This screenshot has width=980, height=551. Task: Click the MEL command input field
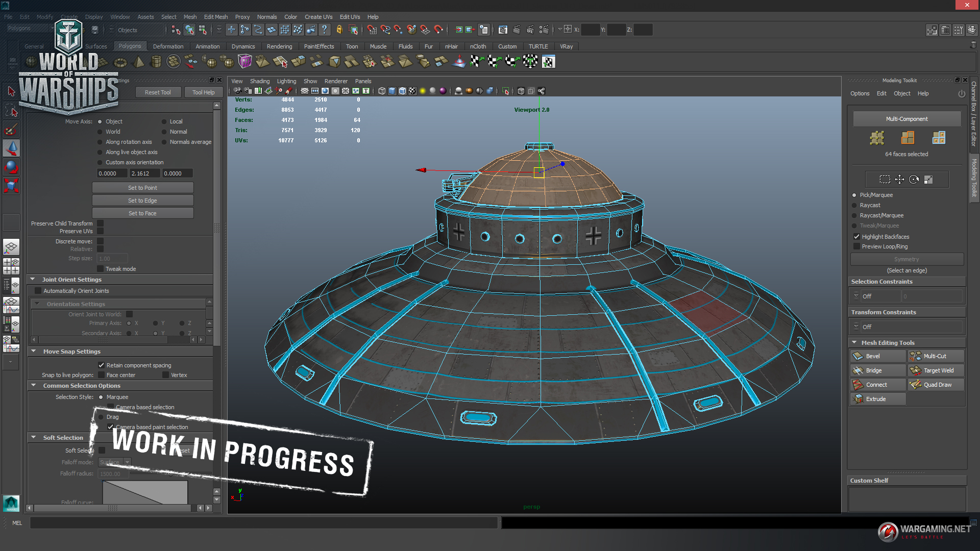click(x=263, y=523)
